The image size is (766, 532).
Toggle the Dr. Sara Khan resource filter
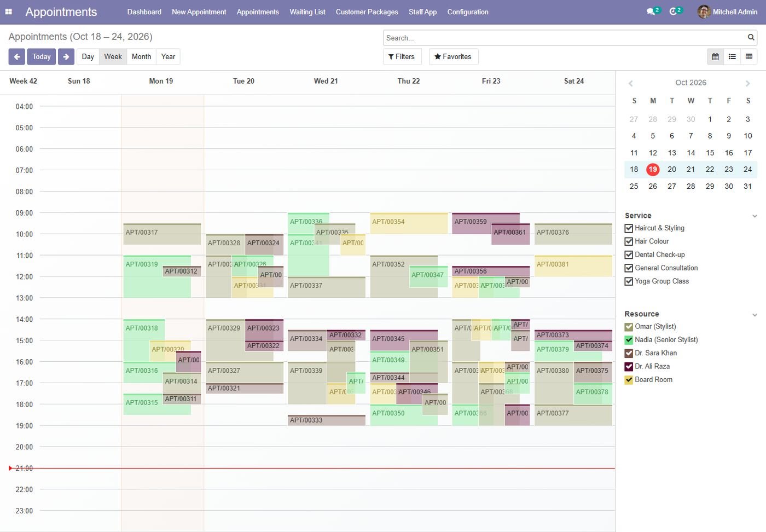click(629, 353)
